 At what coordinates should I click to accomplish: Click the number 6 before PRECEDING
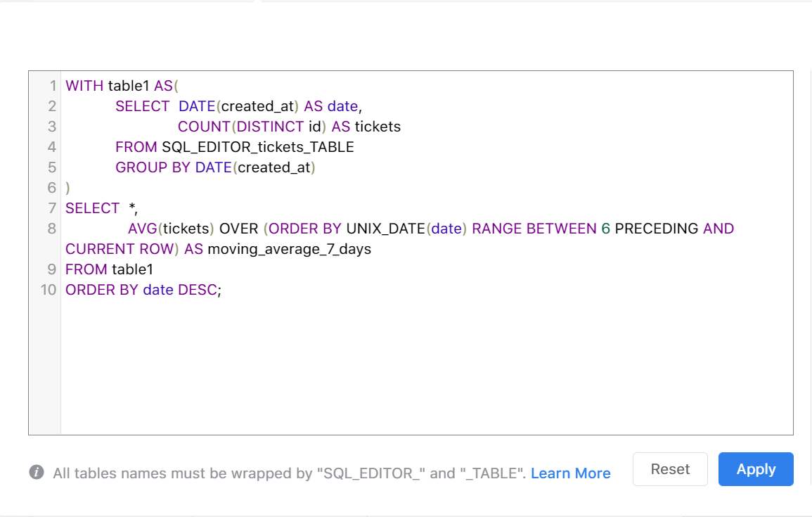[x=605, y=229]
